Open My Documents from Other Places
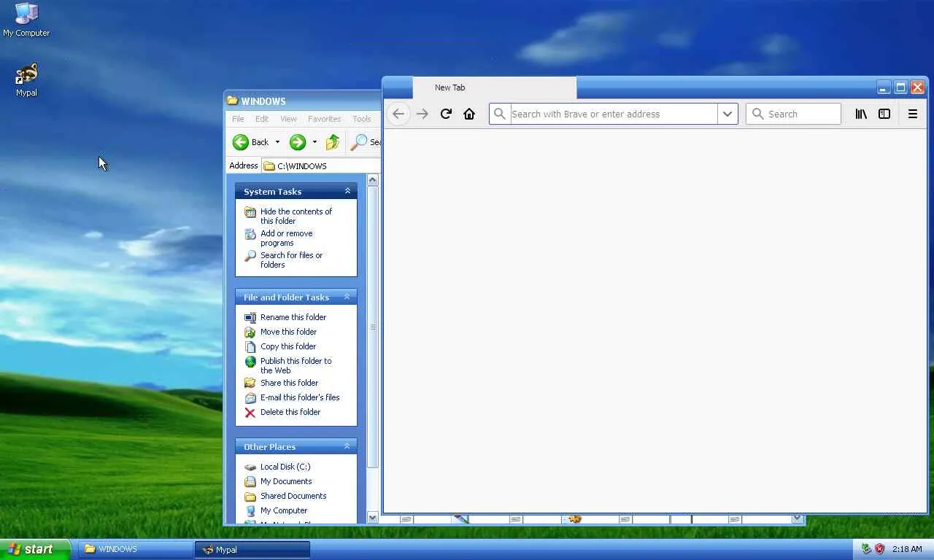This screenshot has height=560, width=934. tap(286, 481)
